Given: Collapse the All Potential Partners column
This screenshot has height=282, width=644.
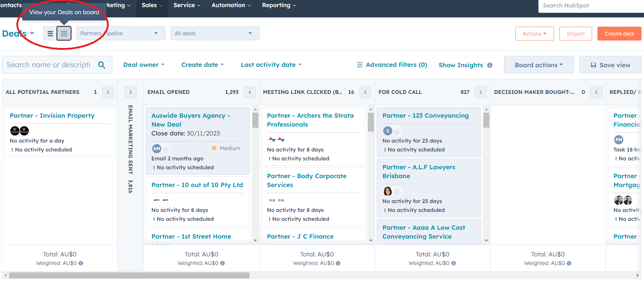Looking at the screenshot, I should pyautogui.click(x=108, y=92).
